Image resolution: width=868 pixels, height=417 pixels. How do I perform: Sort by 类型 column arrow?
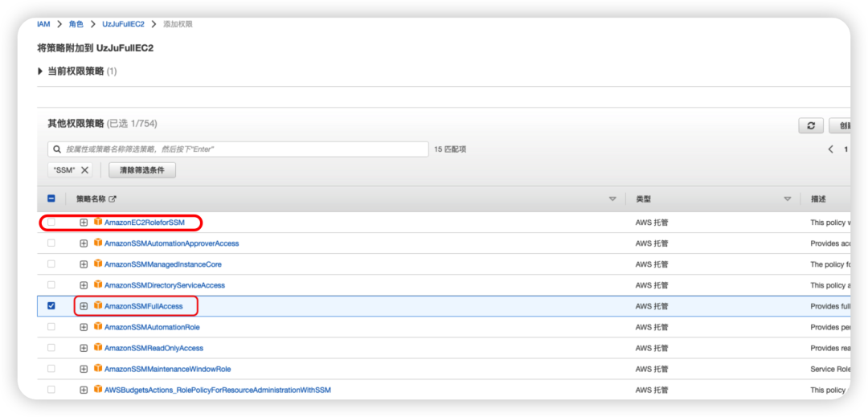pos(787,199)
